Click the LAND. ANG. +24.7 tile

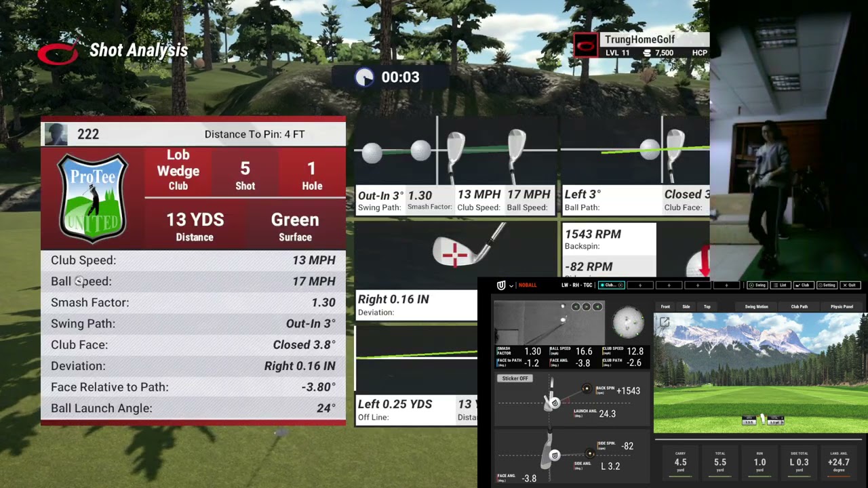pos(838,462)
